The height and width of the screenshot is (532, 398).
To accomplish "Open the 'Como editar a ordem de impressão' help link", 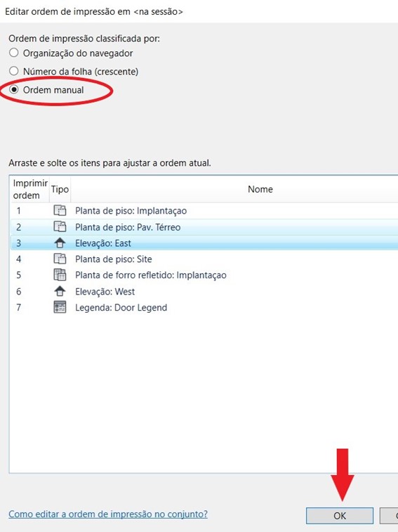I will (x=108, y=514).
